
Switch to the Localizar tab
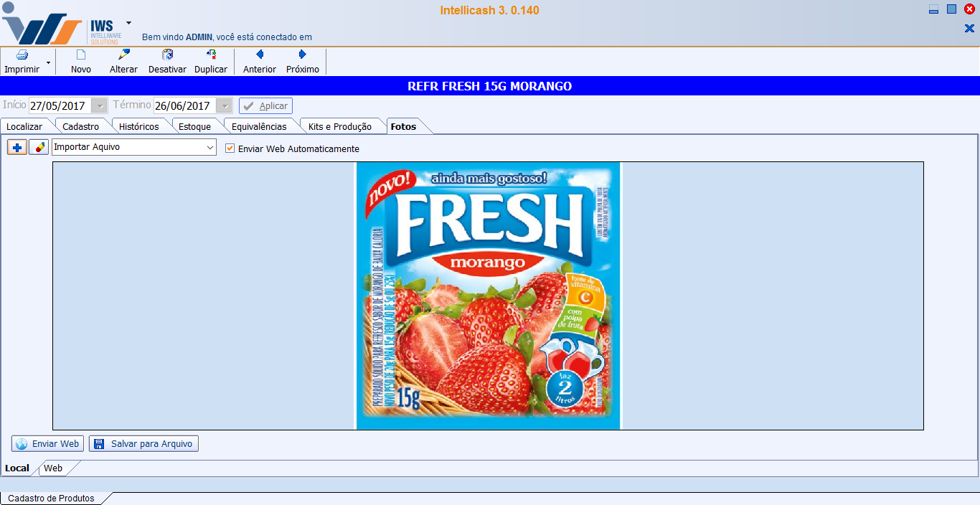[x=24, y=126]
